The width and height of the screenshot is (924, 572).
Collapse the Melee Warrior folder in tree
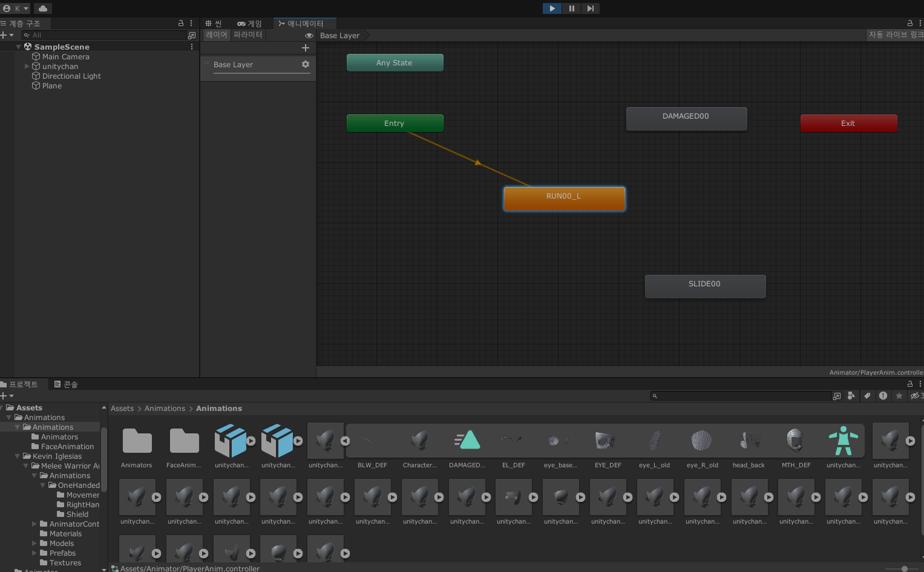click(x=26, y=466)
